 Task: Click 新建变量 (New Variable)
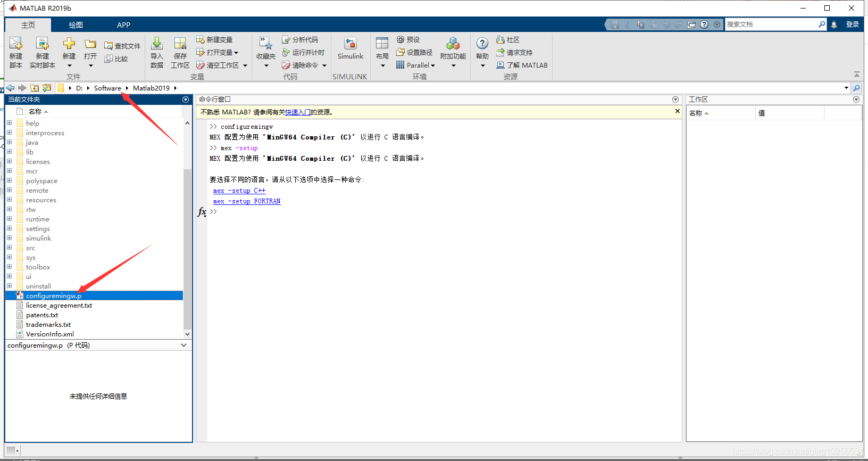[214, 39]
